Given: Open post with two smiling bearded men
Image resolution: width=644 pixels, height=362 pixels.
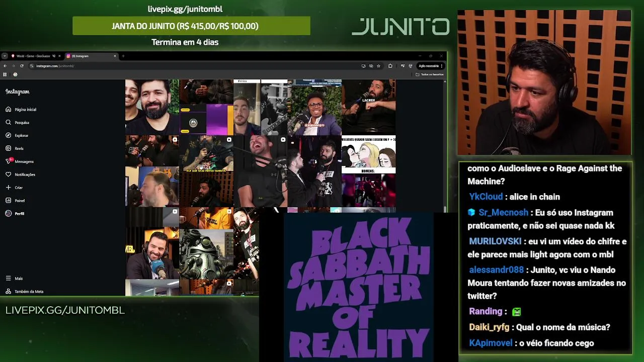Looking at the screenshot, I should [152, 107].
